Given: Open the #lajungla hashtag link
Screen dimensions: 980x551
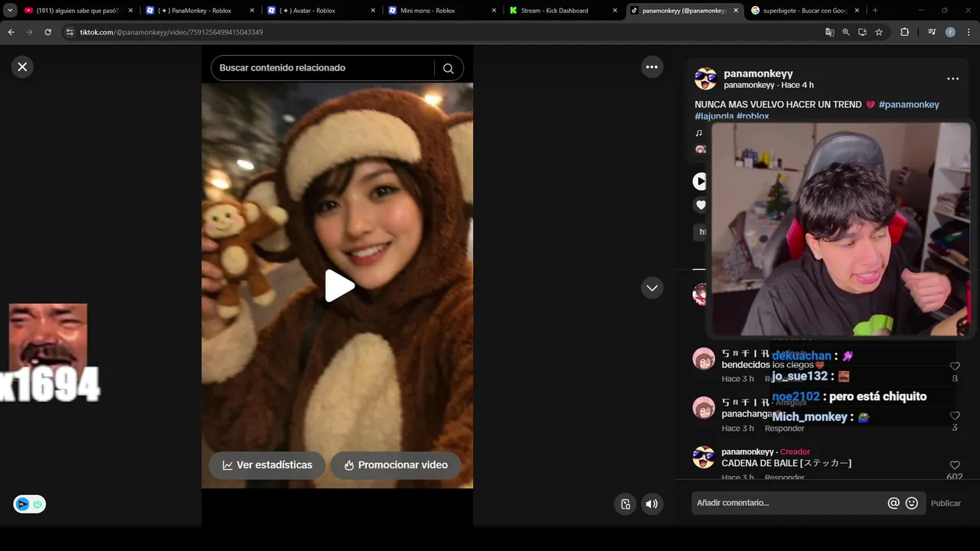Looking at the screenshot, I should [714, 116].
